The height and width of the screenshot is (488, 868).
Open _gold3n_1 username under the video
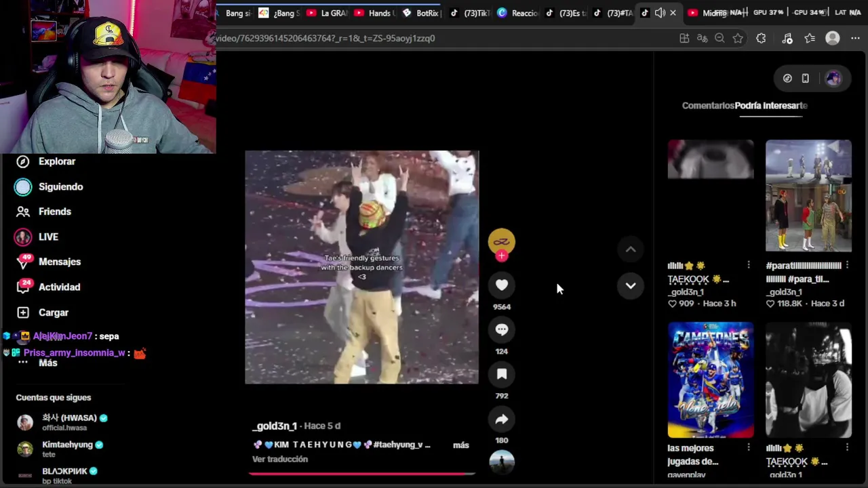pos(275,426)
